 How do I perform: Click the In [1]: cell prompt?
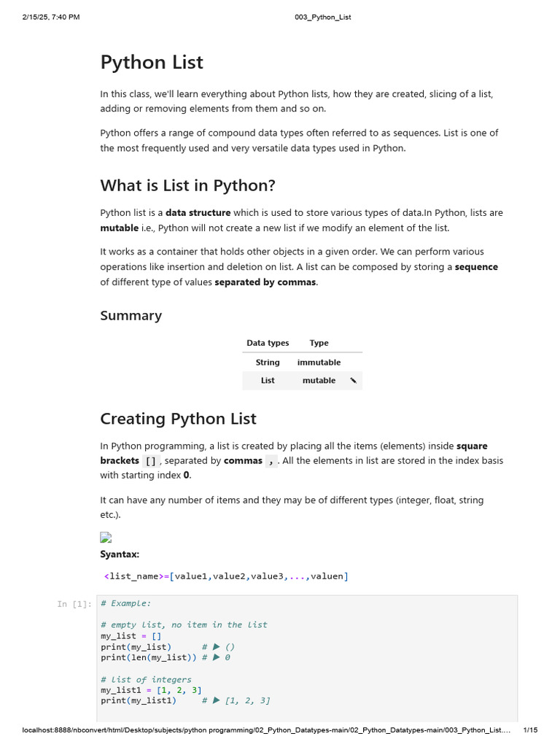(74, 604)
